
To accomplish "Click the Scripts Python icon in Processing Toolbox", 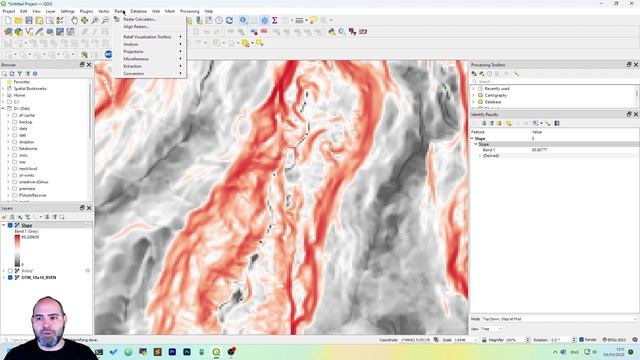I will tap(482, 74).
